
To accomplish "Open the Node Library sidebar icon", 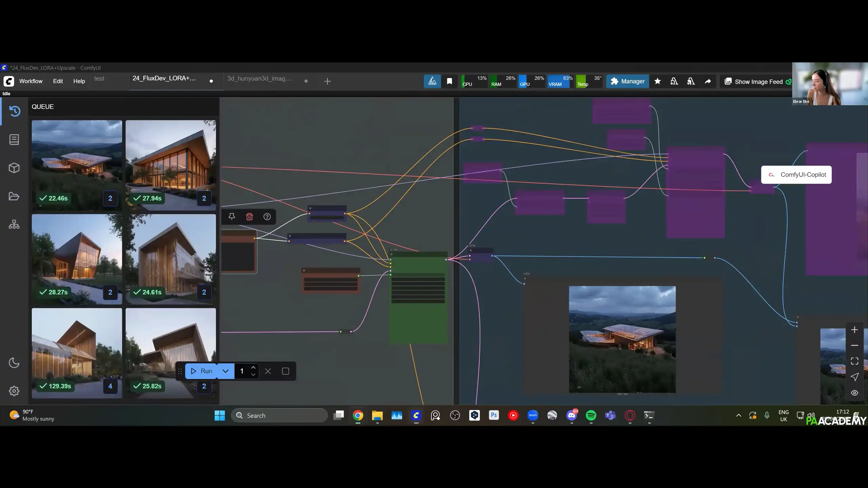I will [14, 139].
